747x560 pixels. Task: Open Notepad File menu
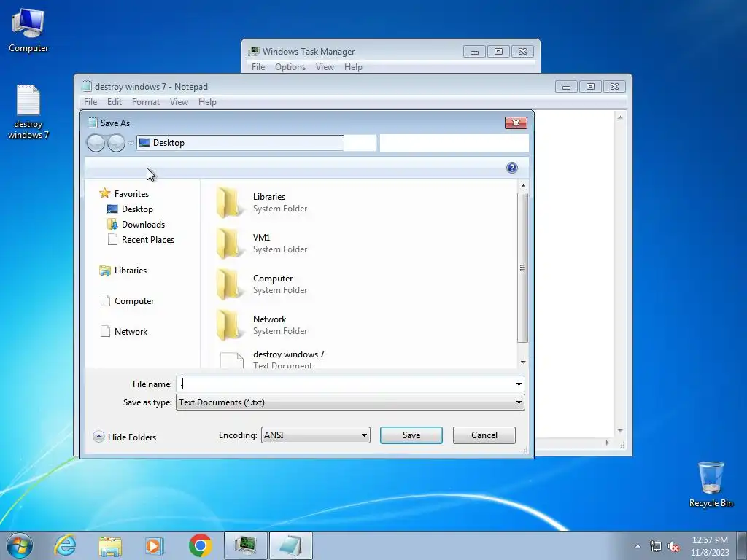[90, 102]
